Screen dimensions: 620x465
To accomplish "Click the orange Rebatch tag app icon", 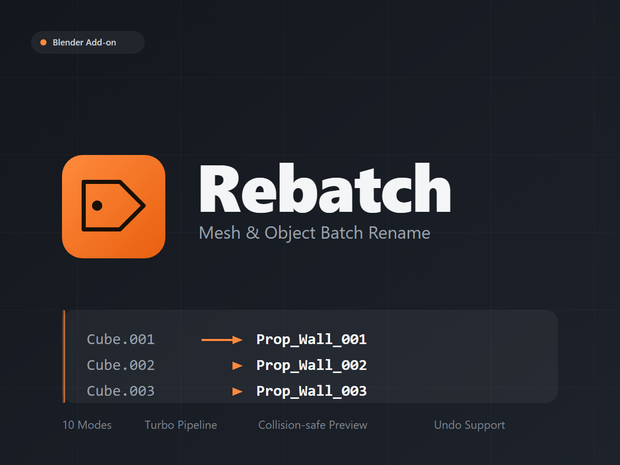I will click(113, 206).
